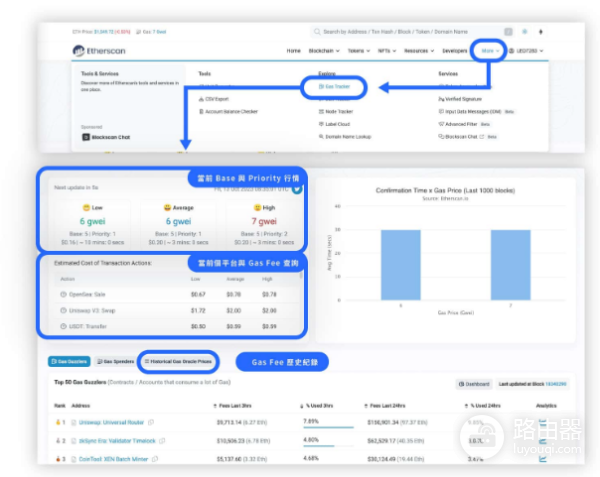Click the slash keyboard shortcut icon in search bar
The width and height of the screenshot is (600, 477).
click(x=508, y=32)
